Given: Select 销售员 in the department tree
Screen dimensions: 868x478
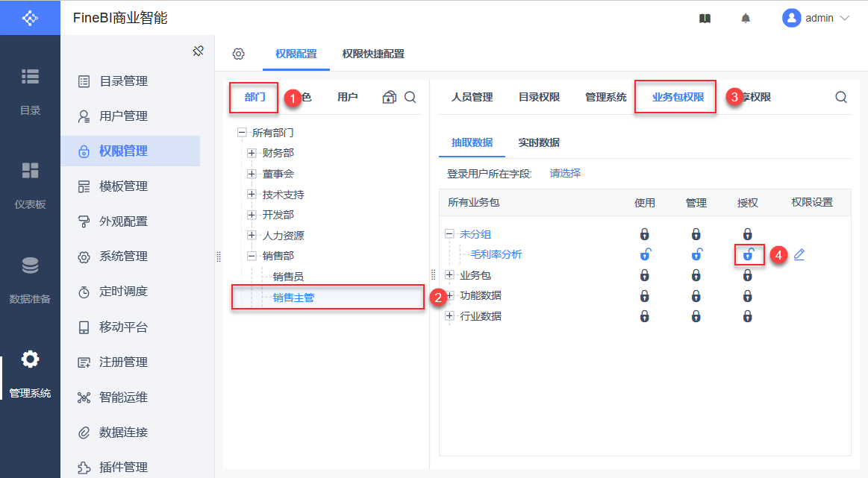Looking at the screenshot, I should click(288, 277).
